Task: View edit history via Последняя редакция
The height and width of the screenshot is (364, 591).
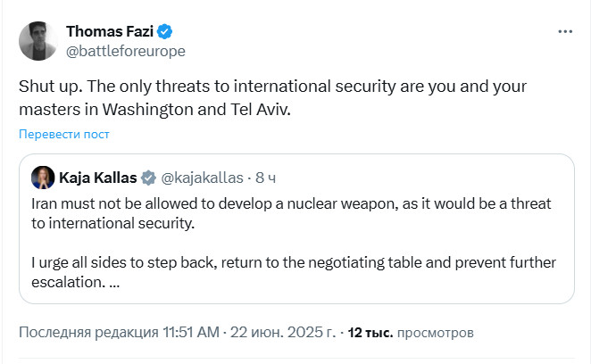Action: (87, 333)
